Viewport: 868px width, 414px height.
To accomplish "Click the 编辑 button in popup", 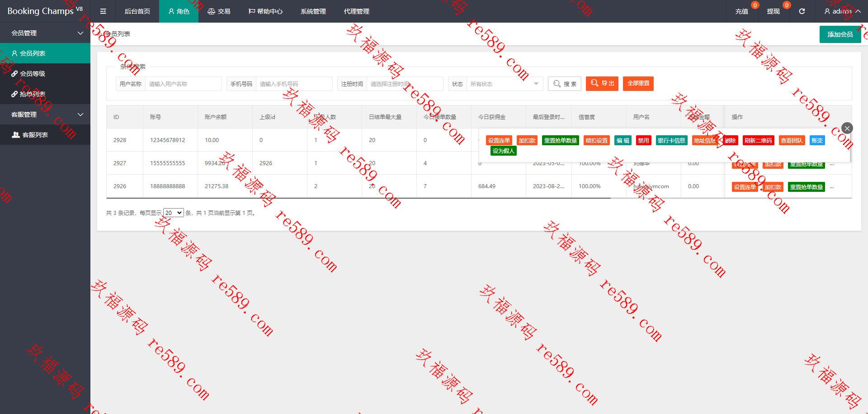I will (x=623, y=141).
